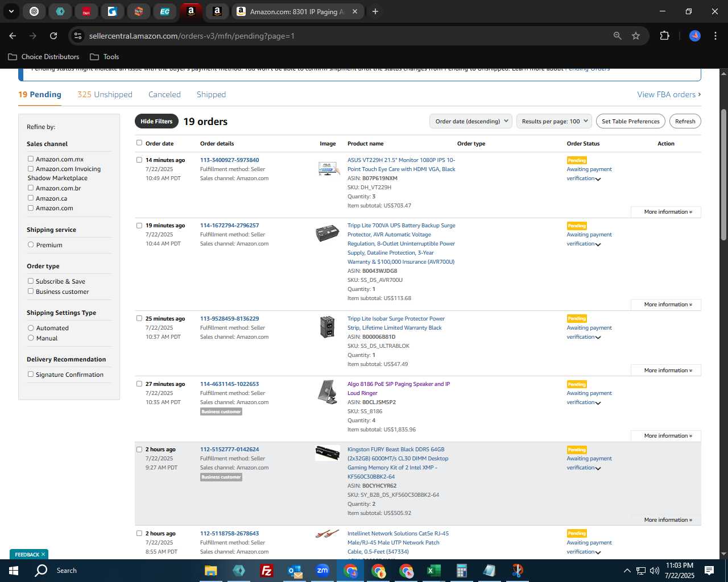Switch to the Shipped tab
This screenshot has width=728, height=582.
pos(211,94)
